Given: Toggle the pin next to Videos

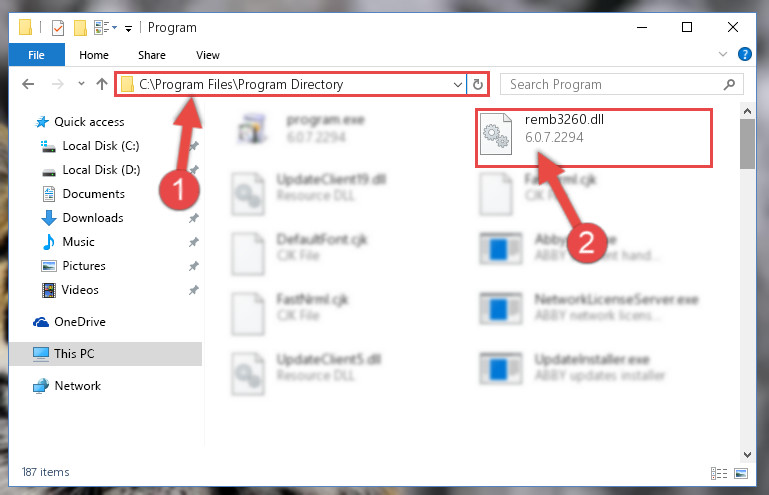Looking at the screenshot, I should tap(194, 290).
